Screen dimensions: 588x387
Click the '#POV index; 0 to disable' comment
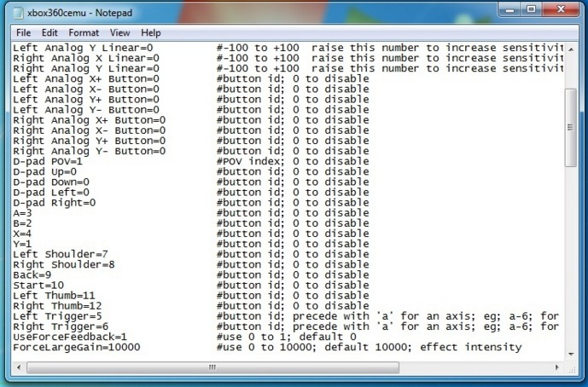tap(293, 161)
